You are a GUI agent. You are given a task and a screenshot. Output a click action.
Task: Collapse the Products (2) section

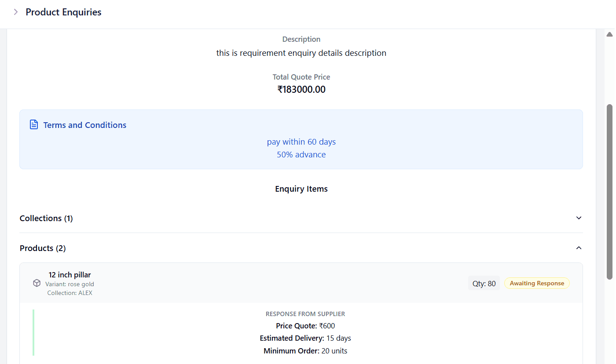tap(579, 248)
